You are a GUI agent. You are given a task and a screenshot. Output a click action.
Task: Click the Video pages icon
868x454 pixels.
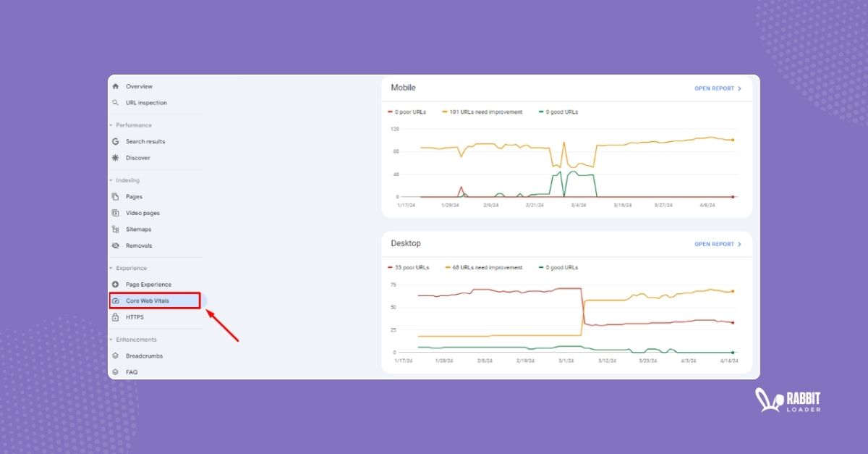pos(116,213)
